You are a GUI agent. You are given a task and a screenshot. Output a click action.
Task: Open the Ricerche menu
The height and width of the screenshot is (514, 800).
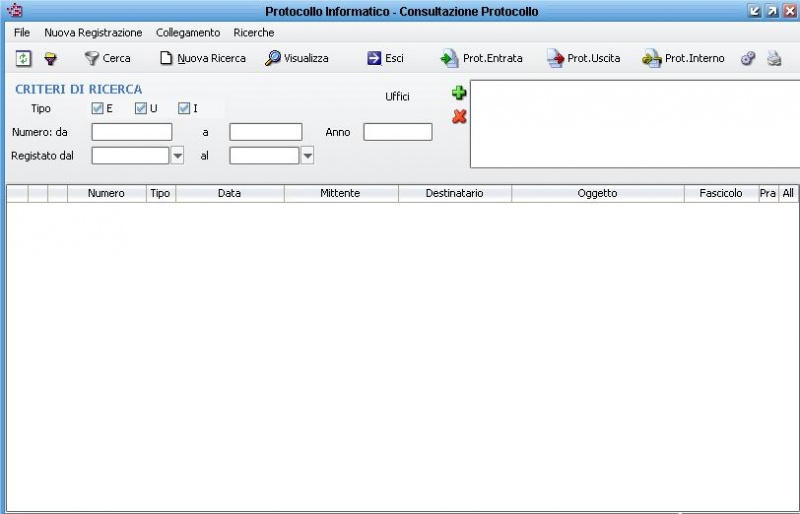254,33
